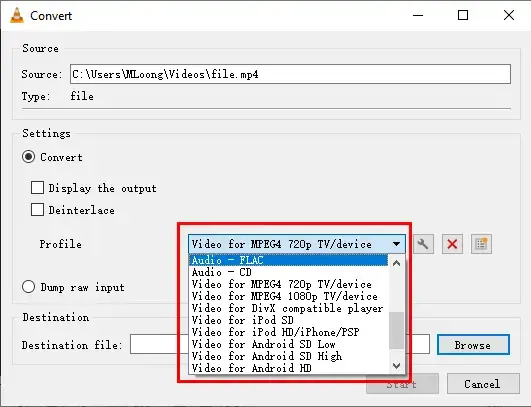The image size is (531, 407).
Task: Click the Browse button
Action: coord(473,345)
